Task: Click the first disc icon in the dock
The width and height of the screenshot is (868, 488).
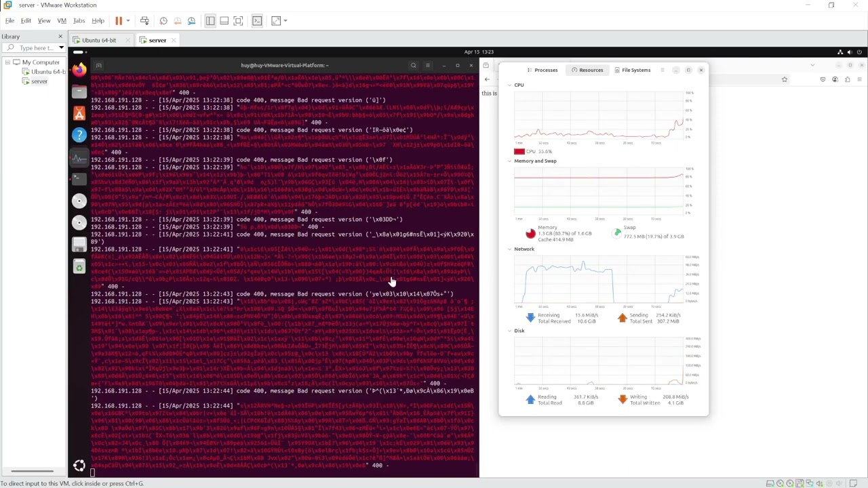Action: tap(79, 201)
